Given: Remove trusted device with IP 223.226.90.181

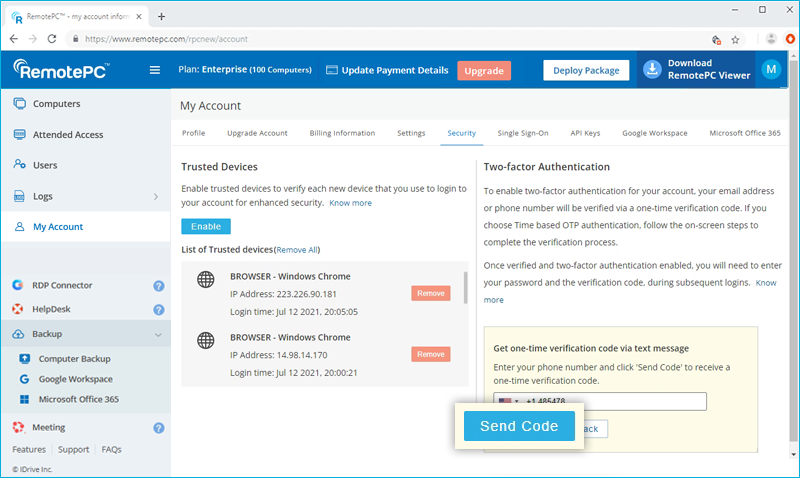Looking at the screenshot, I should pos(430,294).
